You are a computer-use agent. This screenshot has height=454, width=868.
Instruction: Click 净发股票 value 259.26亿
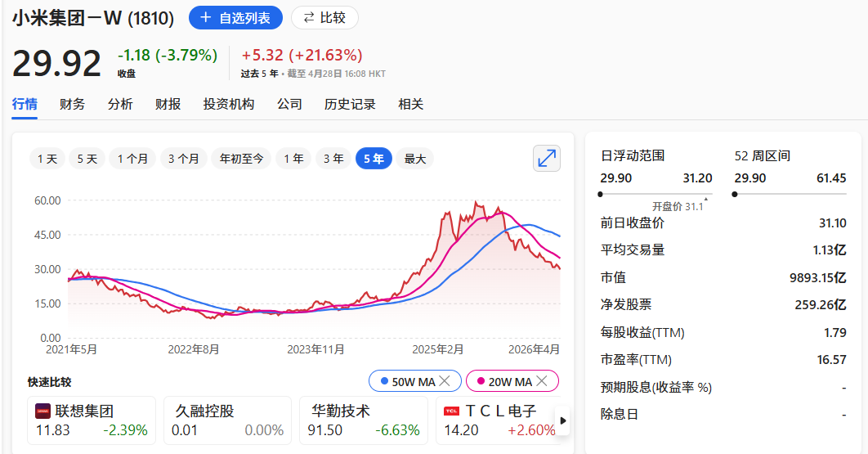click(821, 305)
